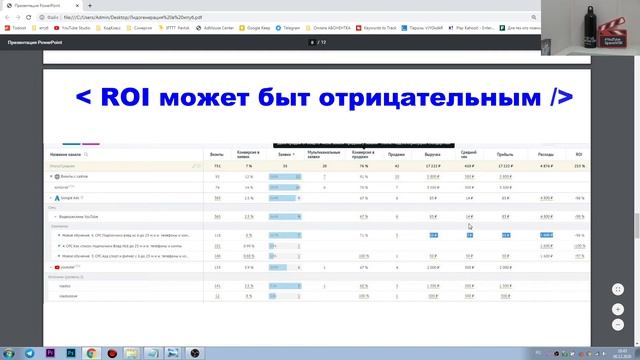Screen dimensions: 640x360
Task: Click the 'ROI' column header
Action: click(579, 155)
